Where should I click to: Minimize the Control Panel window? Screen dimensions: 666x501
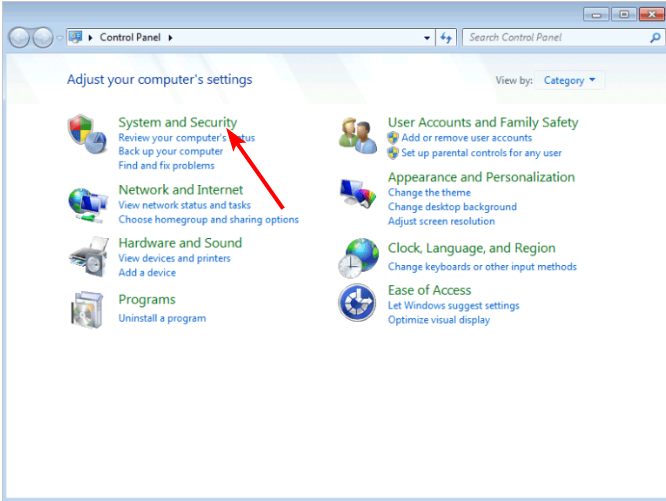click(596, 15)
